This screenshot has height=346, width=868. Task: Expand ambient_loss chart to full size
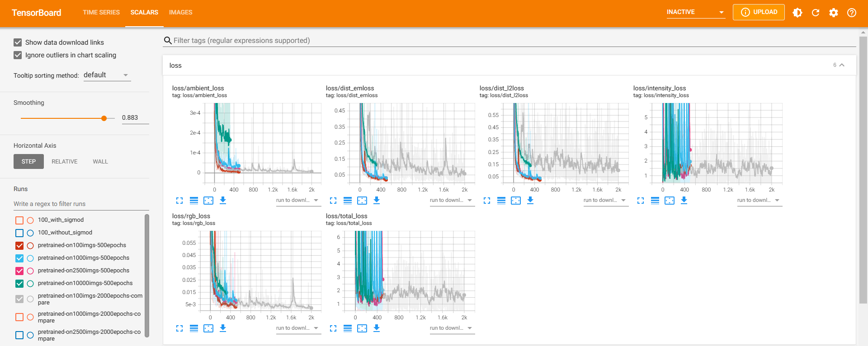[179, 201]
